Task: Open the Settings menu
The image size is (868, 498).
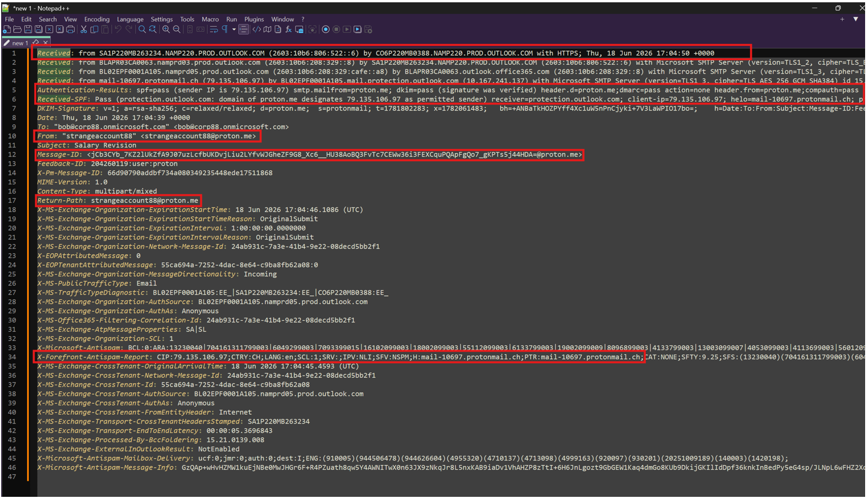Action: click(162, 19)
